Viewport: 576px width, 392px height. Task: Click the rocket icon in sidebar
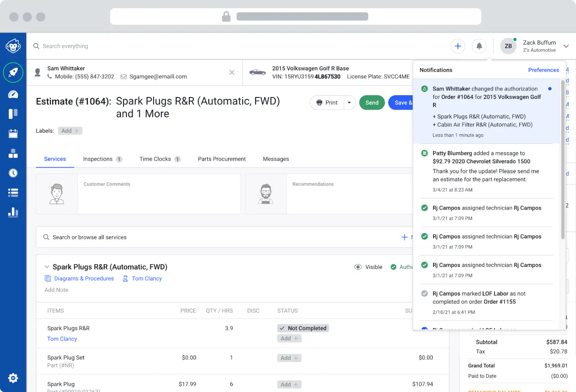click(13, 72)
